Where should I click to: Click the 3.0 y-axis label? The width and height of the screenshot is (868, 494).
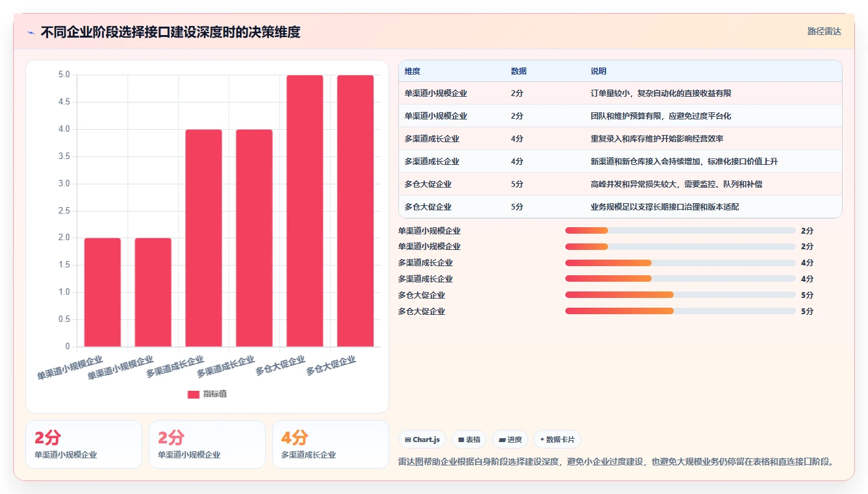pyautogui.click(x=64, y=184)
